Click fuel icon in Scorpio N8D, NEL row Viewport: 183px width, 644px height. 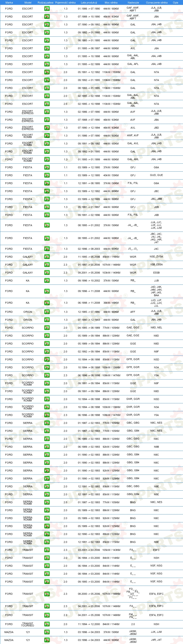[47, 328]
